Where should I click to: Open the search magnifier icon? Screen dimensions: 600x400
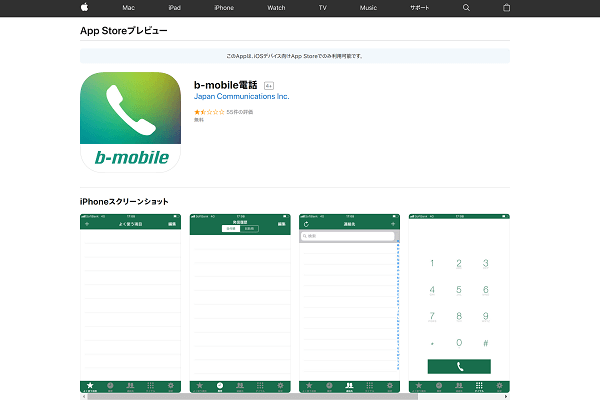click(466, 8)
